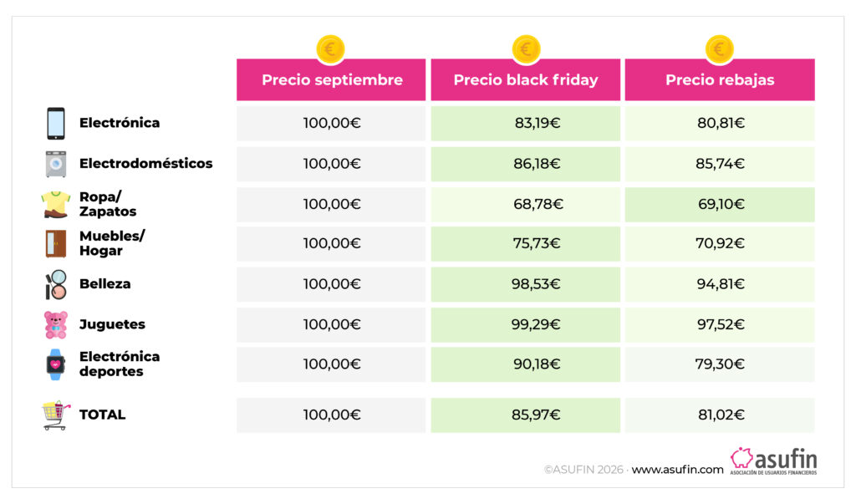This screenshot has height=504, width=856.
Task: Click the 69,10€ green rebajas cell
Action: [720, 204]
